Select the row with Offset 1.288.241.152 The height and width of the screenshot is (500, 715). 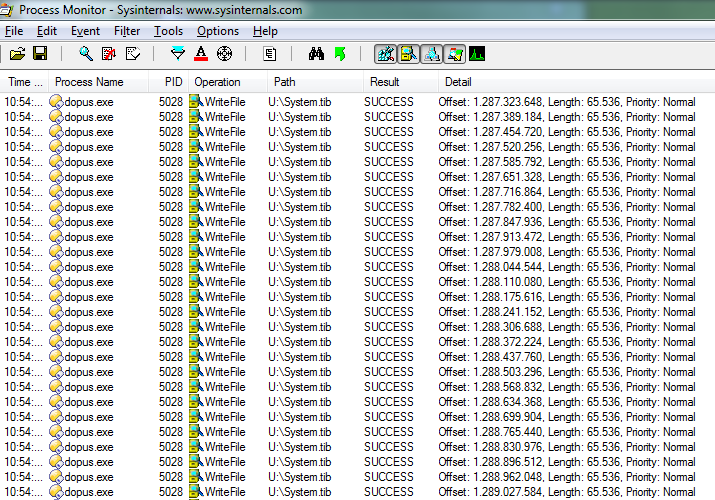(x=358, y=312)
